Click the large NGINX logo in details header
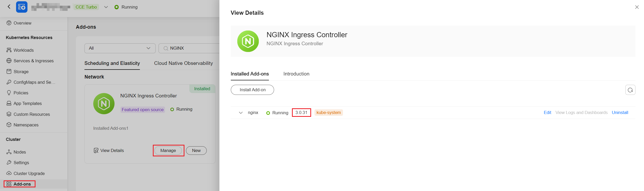The width and height of the screenshot is (644, 191). tap(248, 41)
